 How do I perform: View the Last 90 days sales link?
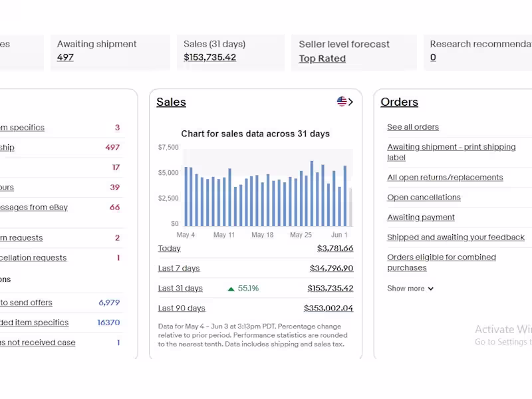(181, 308)
